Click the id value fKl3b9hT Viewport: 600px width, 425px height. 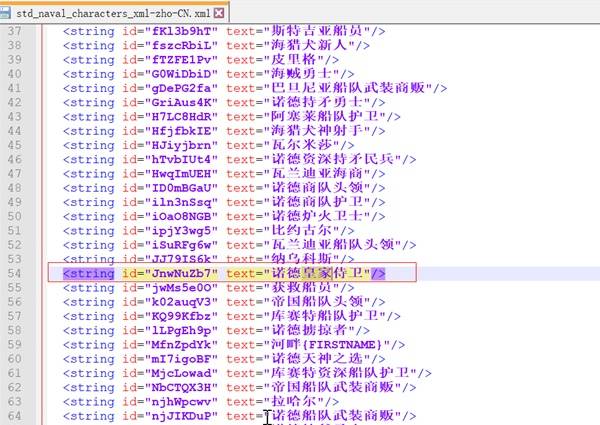point(180,30)
